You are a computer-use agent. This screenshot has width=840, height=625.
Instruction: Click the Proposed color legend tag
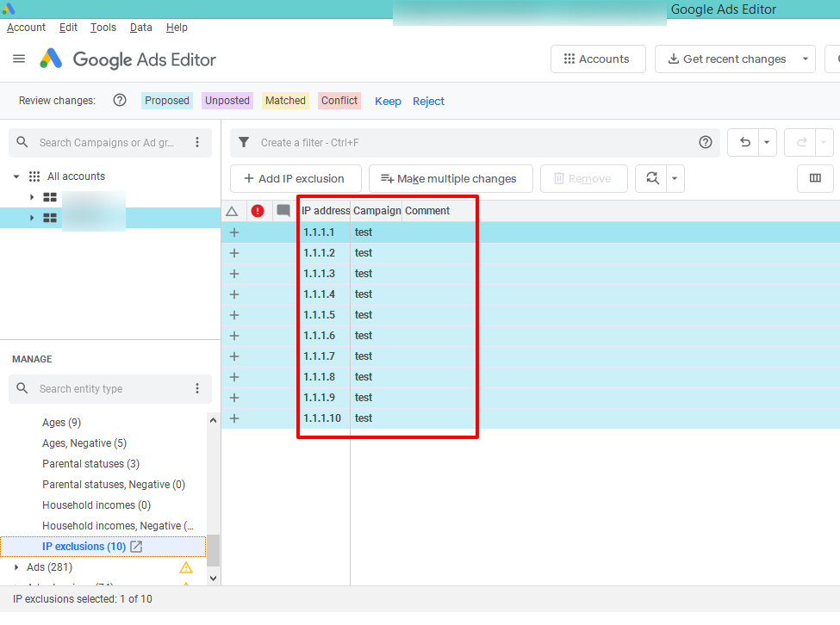167,101
